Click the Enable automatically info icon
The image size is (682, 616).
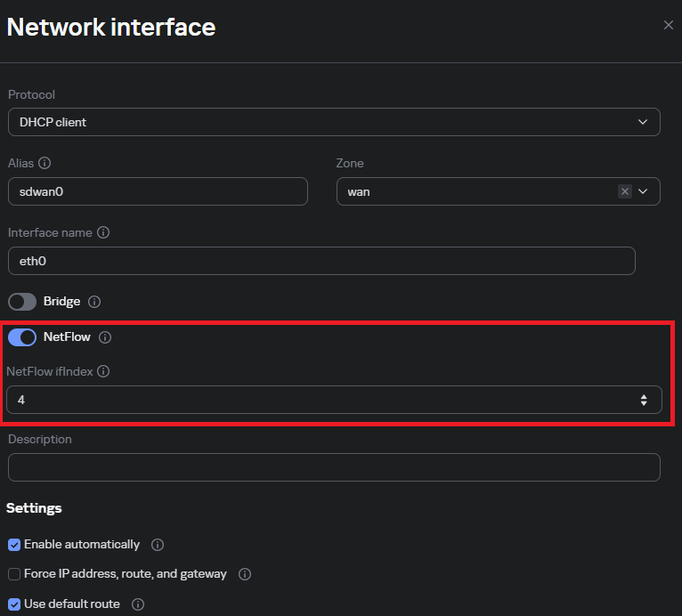point(158,544)
